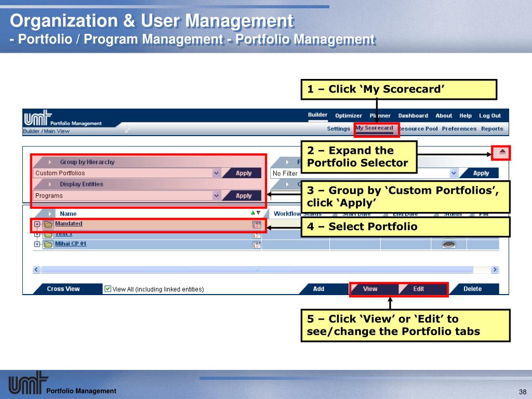Open the About page
This screenshot has height=399, width=532.
click(444, 115)
